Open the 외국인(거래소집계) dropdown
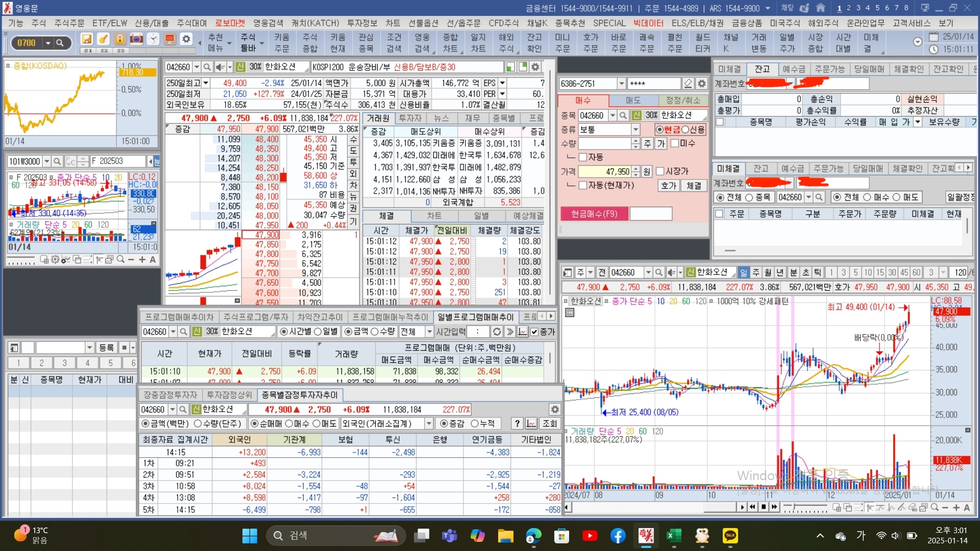Image resolution: width=980 pixels, height=551 pixels. [x=429, y=423]
